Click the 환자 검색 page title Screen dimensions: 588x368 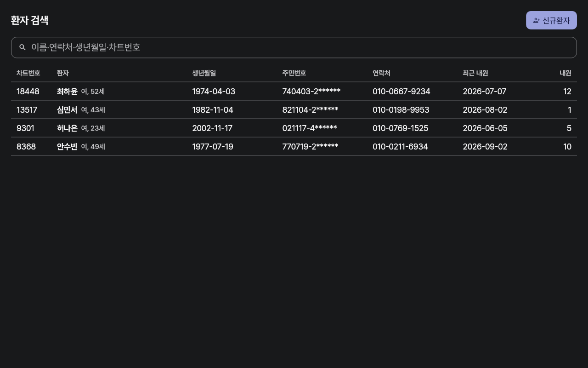pyautogui.click(x=29, y=20)
